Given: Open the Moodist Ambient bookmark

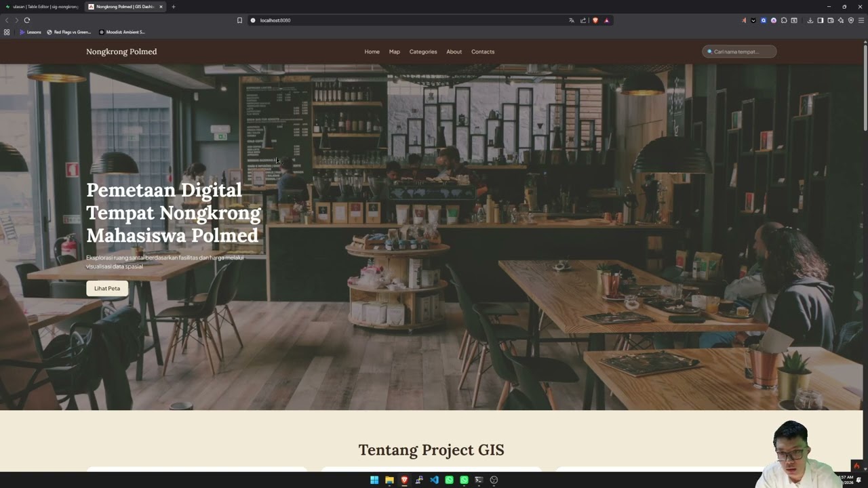Looking at the screenshot, I should (x=122, y=32).
